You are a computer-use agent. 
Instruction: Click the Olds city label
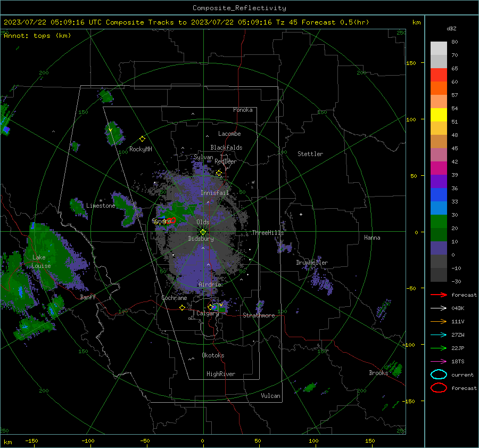click(203, 222)
